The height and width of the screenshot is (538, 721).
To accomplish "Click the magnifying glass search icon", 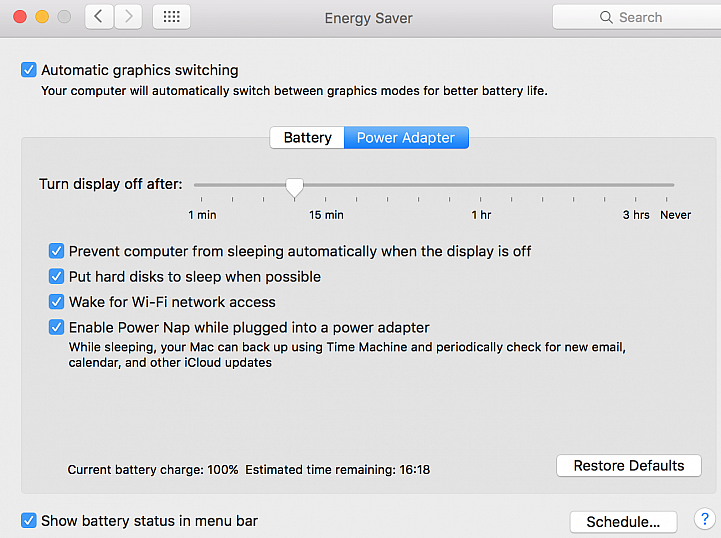I will (x=606, y=17).
